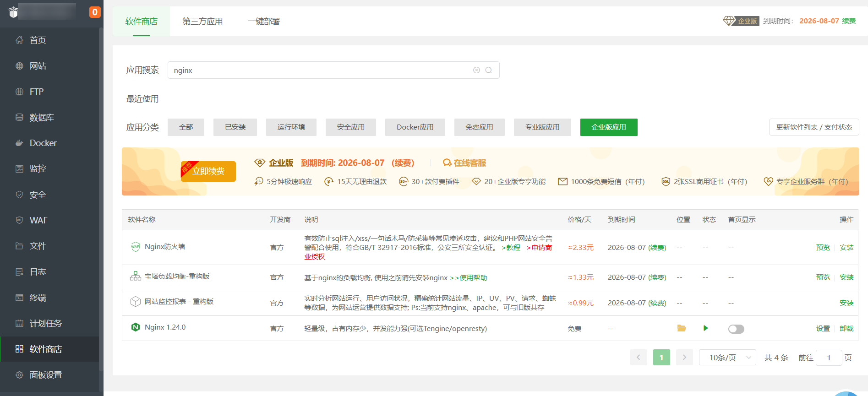Open Docker in the sidebar menu
The width and height of the screenshot is (868, 396).
pyautogui.click(x=43, y=143)
